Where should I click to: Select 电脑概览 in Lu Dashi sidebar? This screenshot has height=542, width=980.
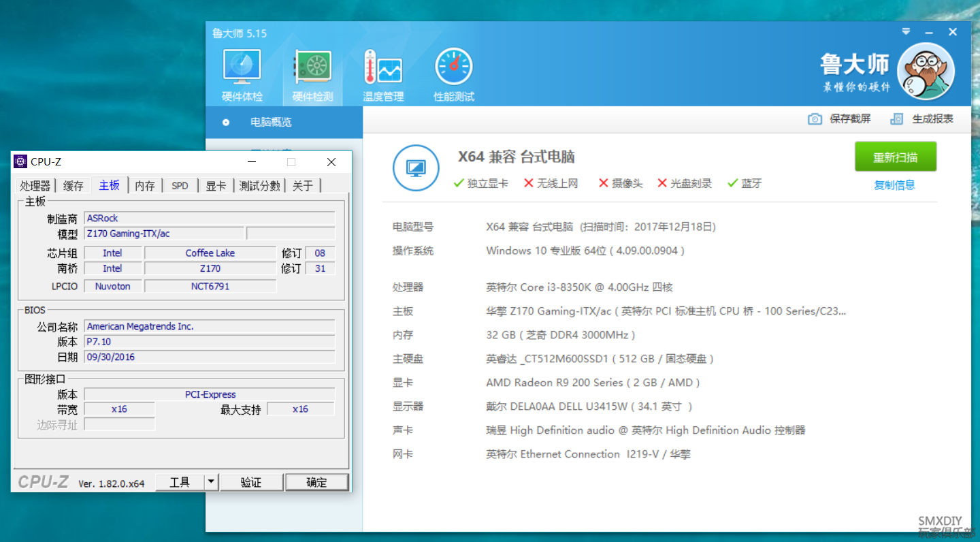(x=284, y=123)
